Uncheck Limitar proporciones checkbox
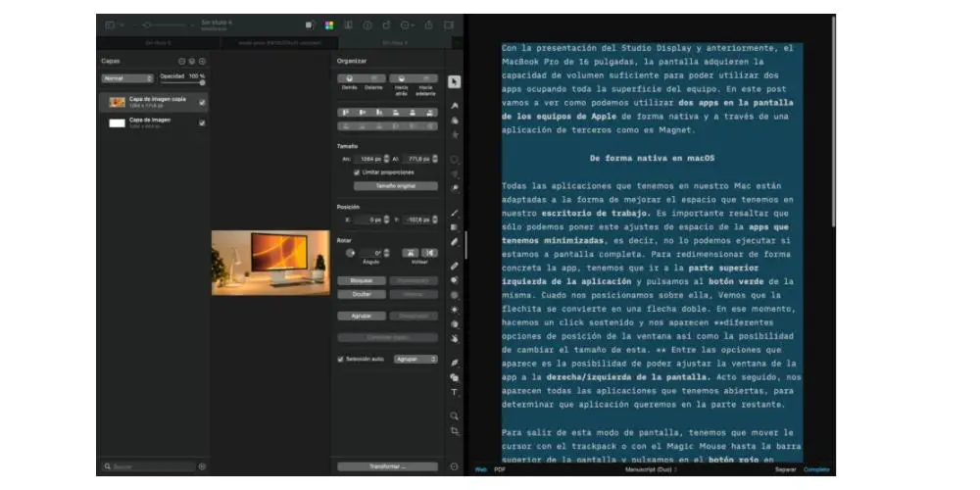Viewport: 980px width, 490px height. pyautogui.click(x=357, y=171)
